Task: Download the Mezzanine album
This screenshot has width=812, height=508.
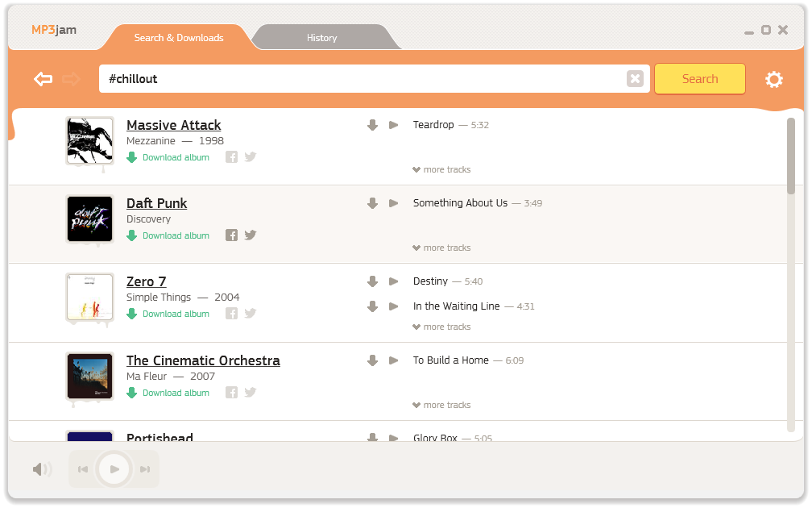Action: coord(168,157)
